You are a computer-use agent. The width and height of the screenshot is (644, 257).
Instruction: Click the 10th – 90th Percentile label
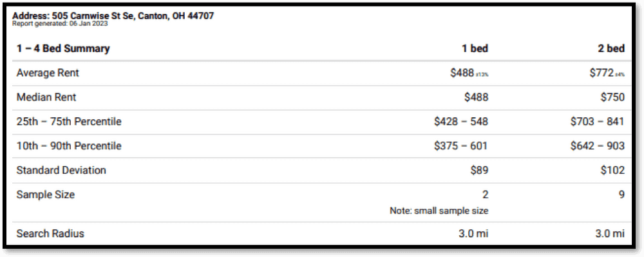pos(69,146)
